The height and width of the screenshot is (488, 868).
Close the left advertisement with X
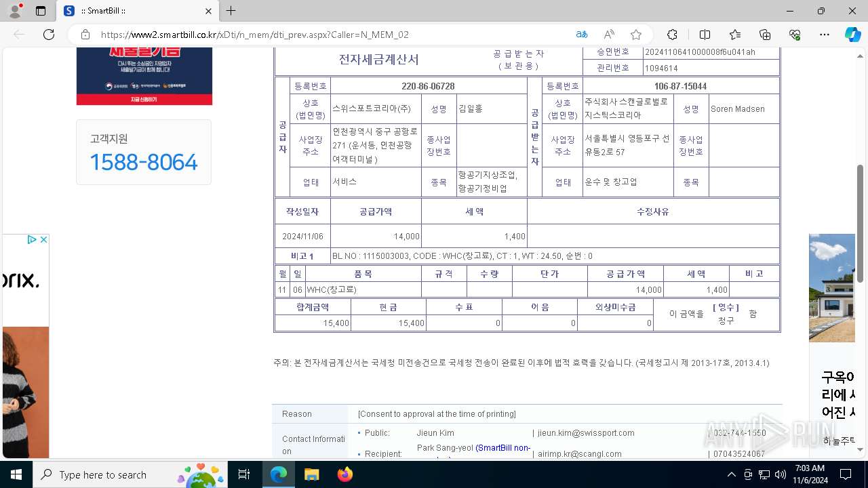tap(43, 239)
